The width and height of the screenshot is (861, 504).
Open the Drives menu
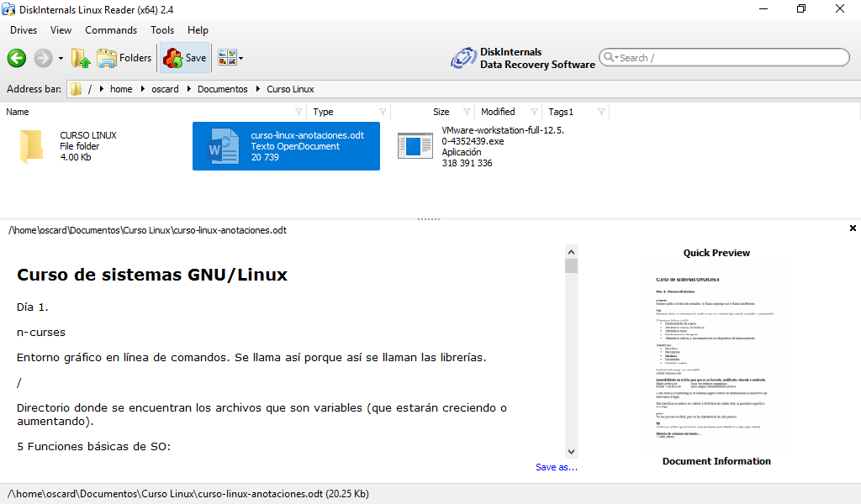(24, 30)
